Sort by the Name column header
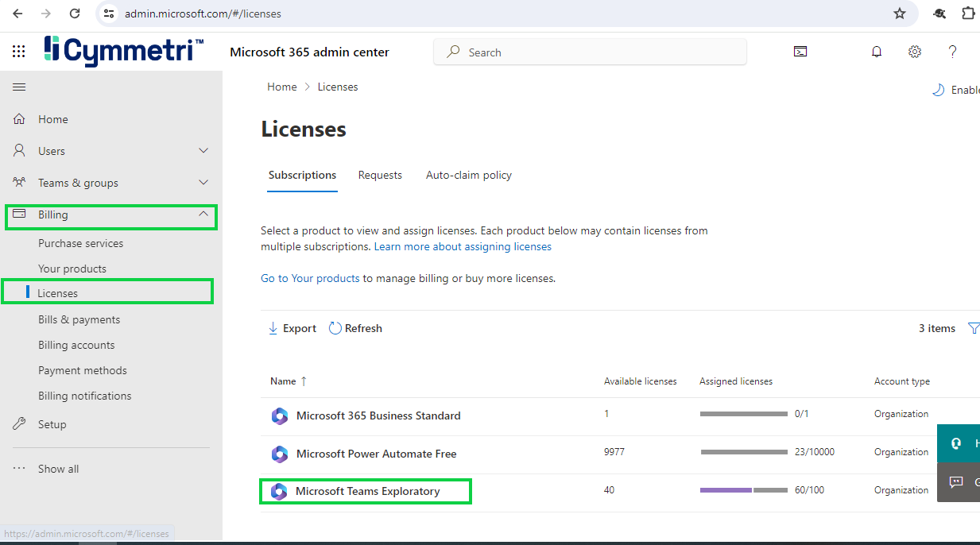The width and height of the screenshot is (980, 545). pos(284,381)
